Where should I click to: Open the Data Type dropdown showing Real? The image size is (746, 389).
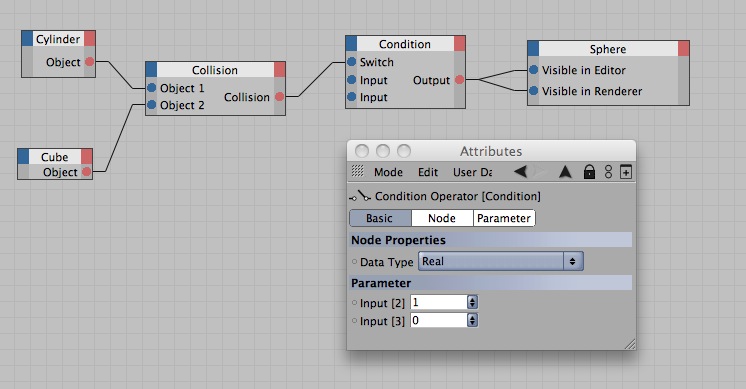[501, 261]
